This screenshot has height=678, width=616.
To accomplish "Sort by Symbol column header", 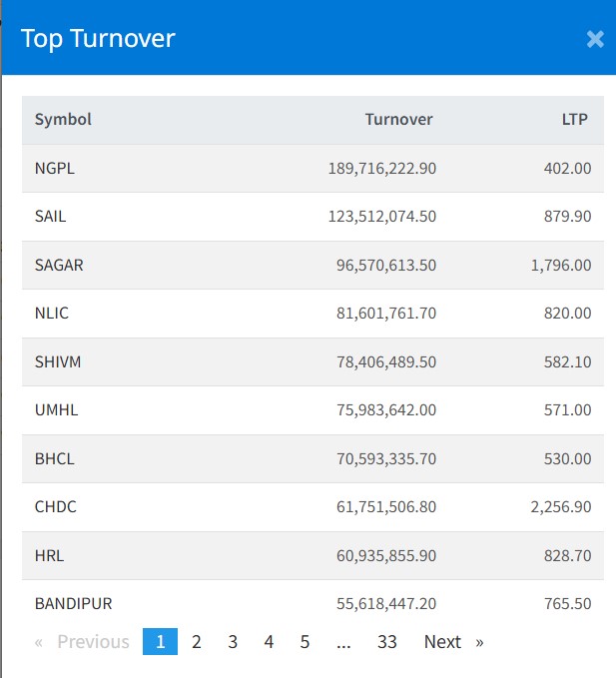I will (63, 120).
